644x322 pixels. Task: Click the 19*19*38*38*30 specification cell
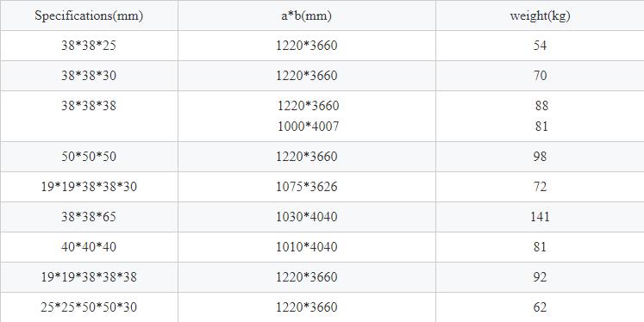point(89,187)
